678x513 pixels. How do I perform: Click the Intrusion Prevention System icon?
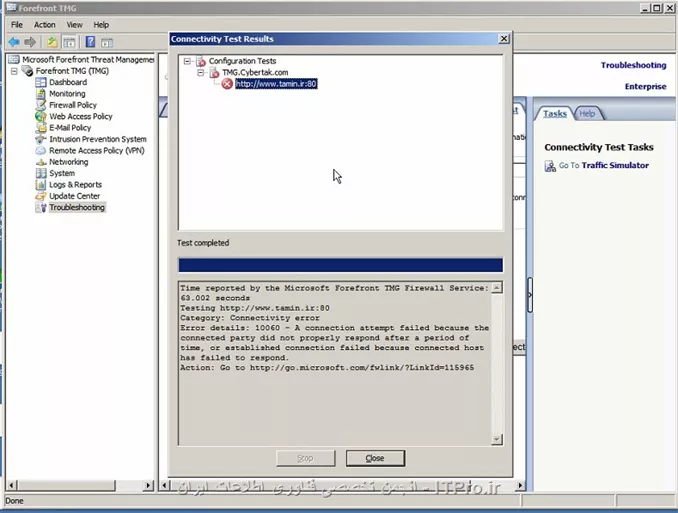41,139
